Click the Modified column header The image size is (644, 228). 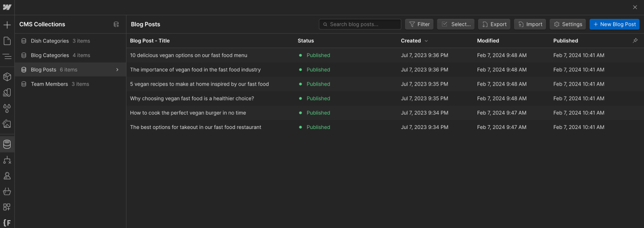[x=488, y=41]
